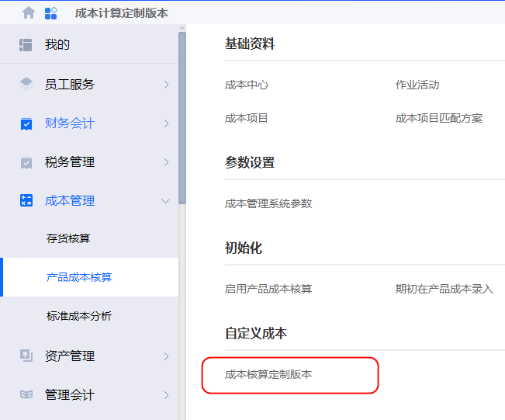Image resolution: width=505 pixels, height=420 pixels.
Task: Collapse the 成本管理 section chevron
Action: pos(165,201)
